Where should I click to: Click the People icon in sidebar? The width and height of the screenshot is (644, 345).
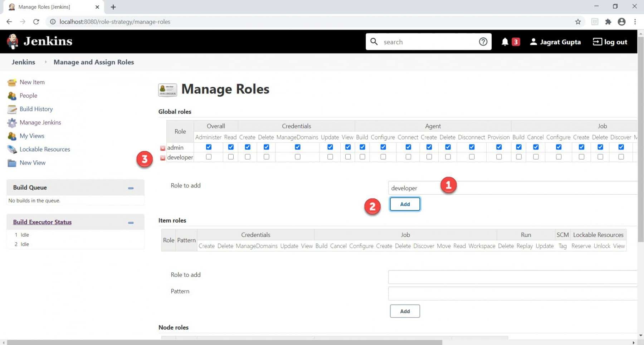tap(12, 96)
